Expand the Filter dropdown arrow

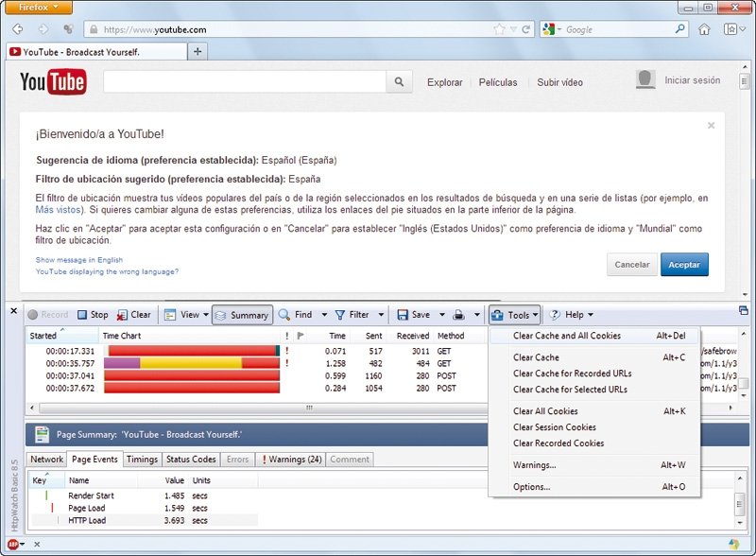[x=381, y=315]
